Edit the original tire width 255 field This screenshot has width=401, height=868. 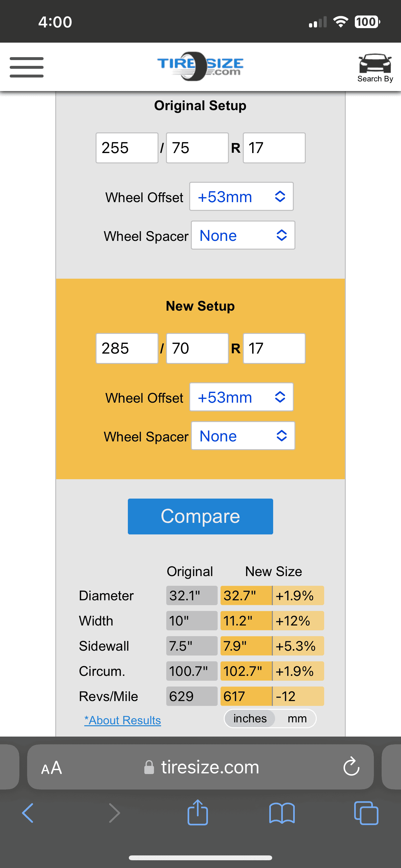[127, 148]
